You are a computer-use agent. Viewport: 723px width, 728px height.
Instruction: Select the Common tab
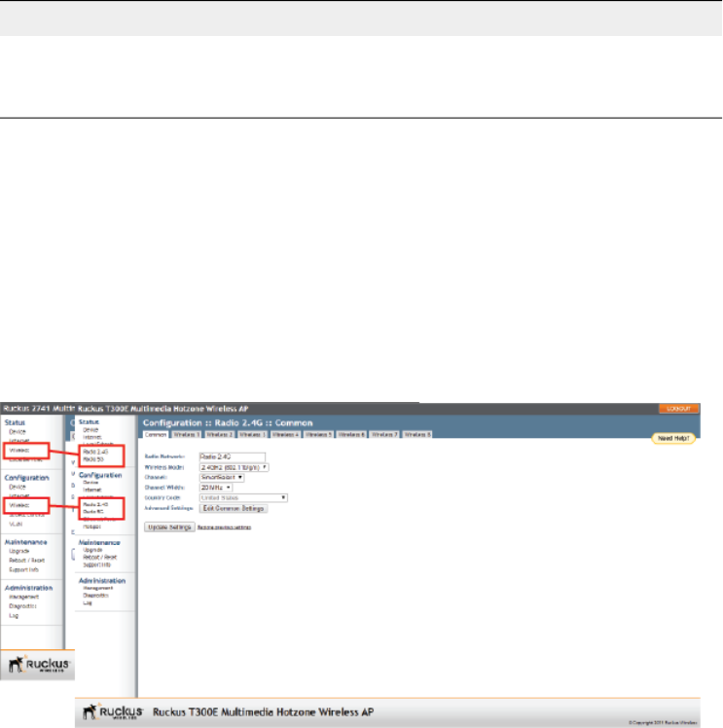point(156,435)
